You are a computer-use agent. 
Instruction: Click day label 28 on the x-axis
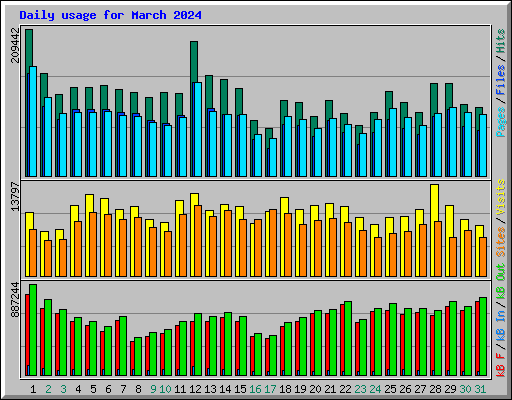435,389
